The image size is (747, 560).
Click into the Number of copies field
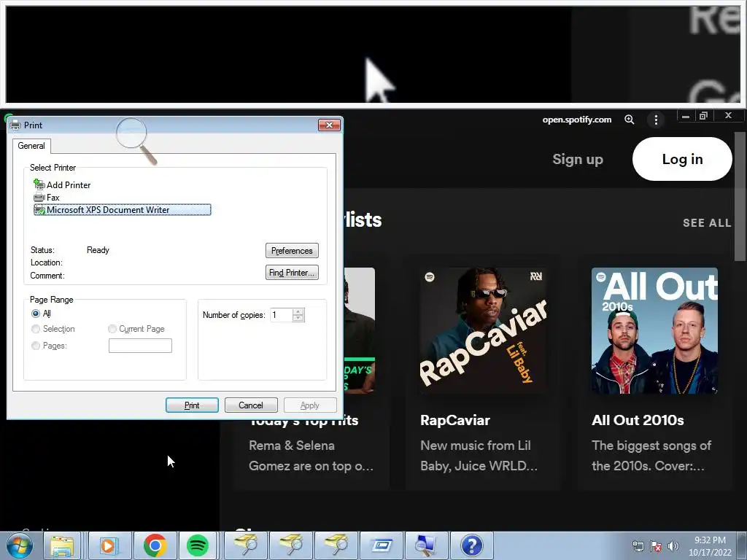tap(281, 315)
